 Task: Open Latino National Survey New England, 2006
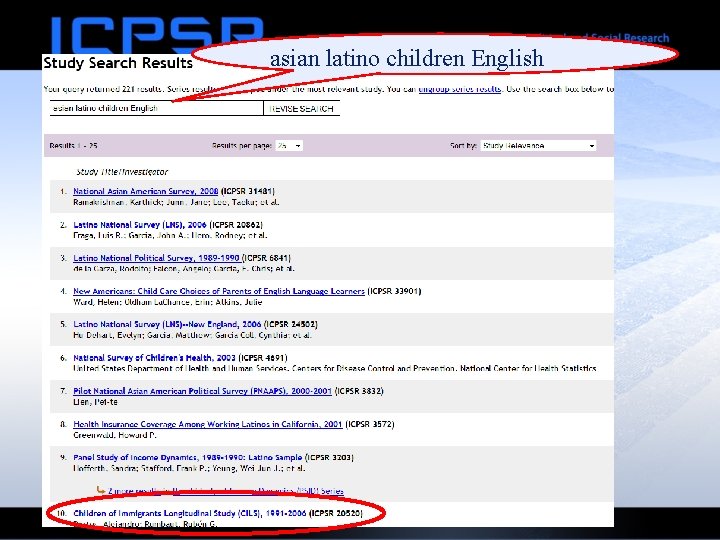167,324
